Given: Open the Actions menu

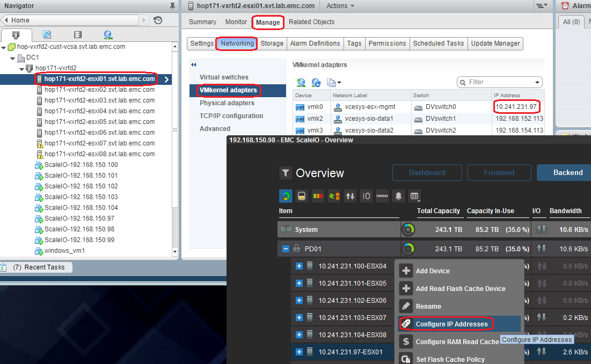Looking at the screenshot, I should coord(340,6).
